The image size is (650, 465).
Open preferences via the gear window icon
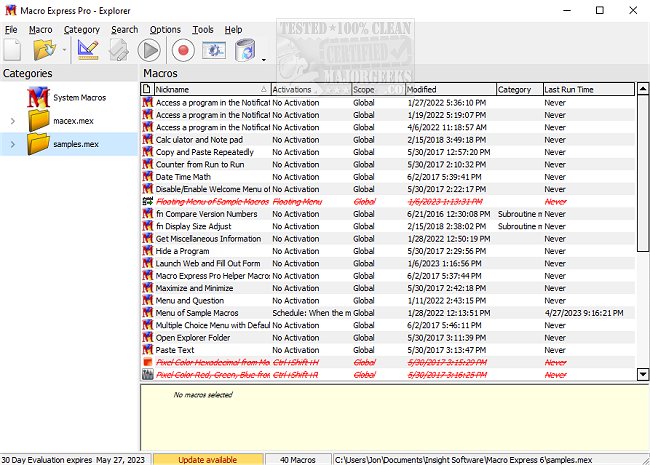click(214, 50)
